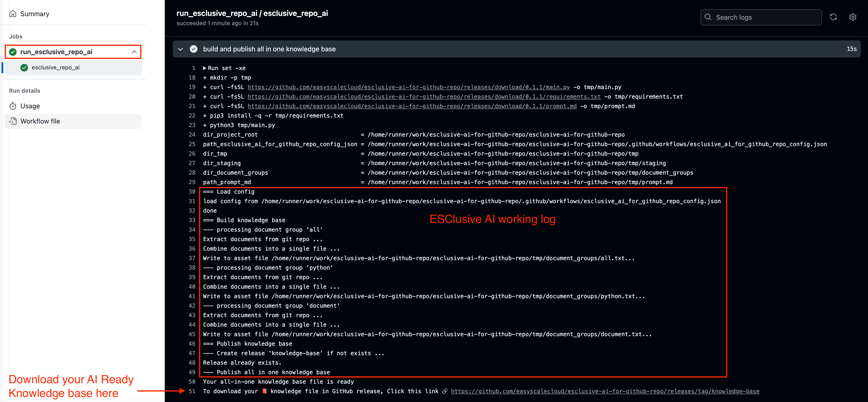Click inside the Search logs field
868x402 pixels.
(x=758, y=17)
